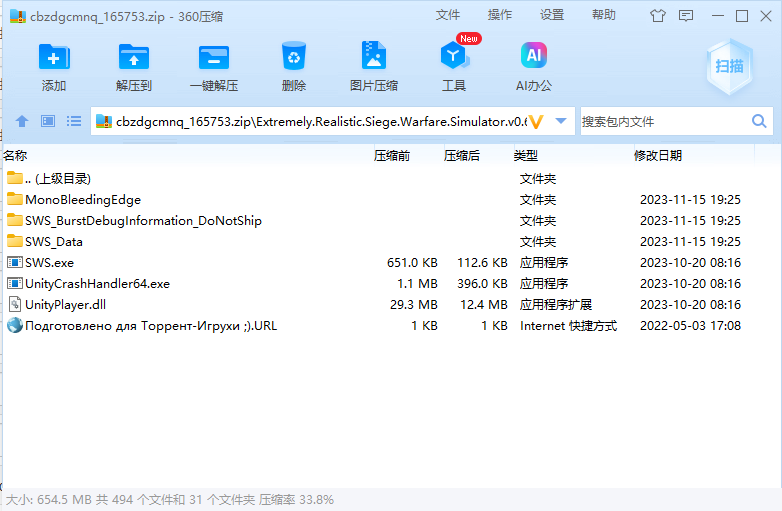Select the UnityPlayer.dll file name
This screenshot has width=782, height=511.
(x=65, y=304)
